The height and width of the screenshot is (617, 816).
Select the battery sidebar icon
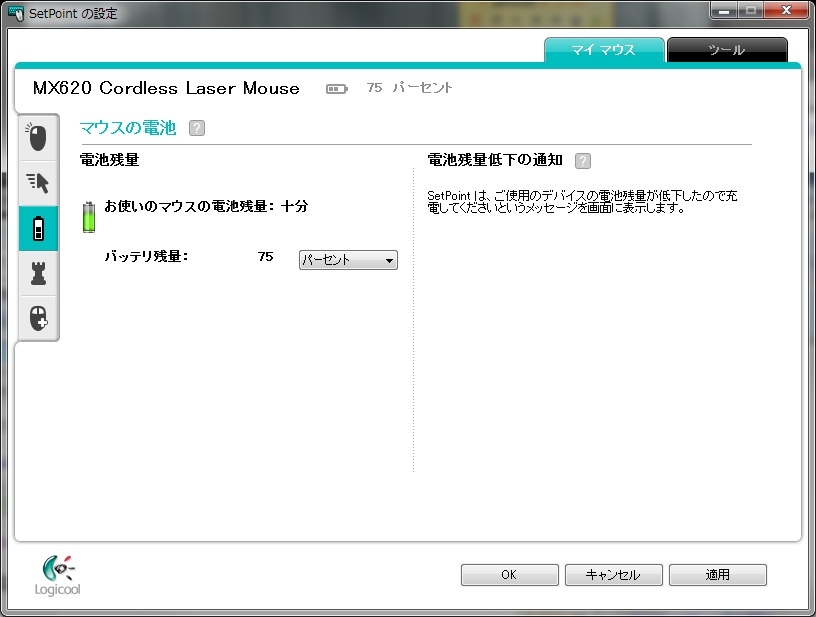tap(38, 228)
